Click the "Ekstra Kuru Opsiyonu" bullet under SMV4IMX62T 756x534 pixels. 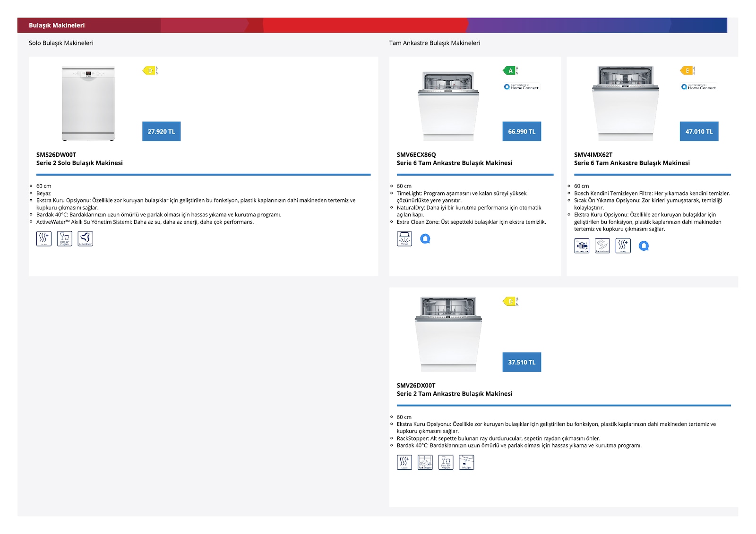pos(648,222)
